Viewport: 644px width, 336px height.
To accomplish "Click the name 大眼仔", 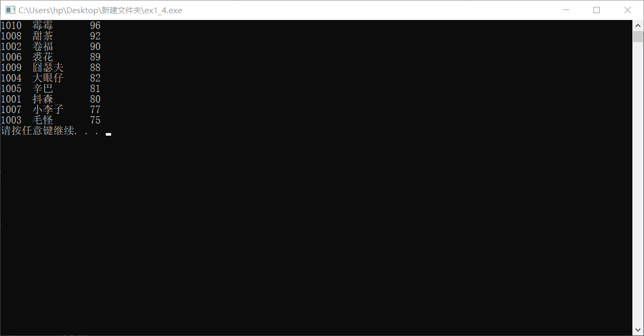I will pyautogui.click(x=48, y=78).
